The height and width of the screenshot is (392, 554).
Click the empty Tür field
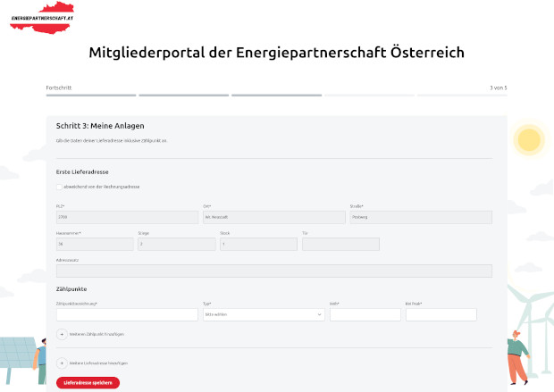click(x=340, y=244)
